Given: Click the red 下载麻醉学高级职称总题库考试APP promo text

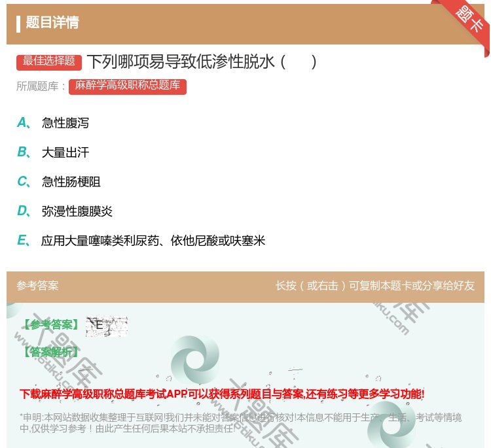Looking at the screenshot, I should 222,394.
